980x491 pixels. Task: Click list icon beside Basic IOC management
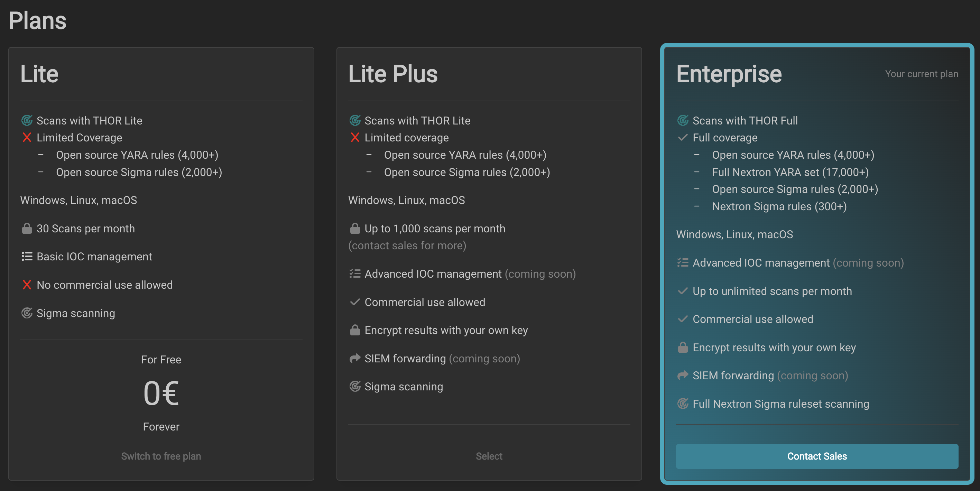click(x=27, y=257)
